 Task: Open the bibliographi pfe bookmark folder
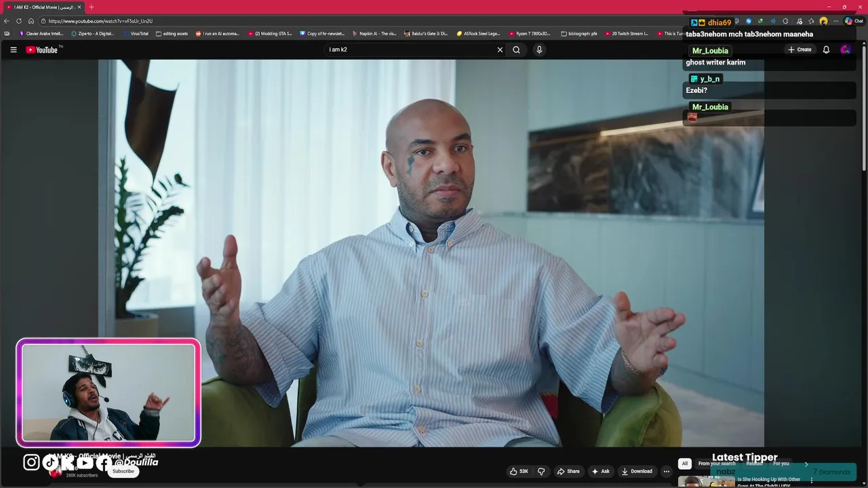pos(580,33)
